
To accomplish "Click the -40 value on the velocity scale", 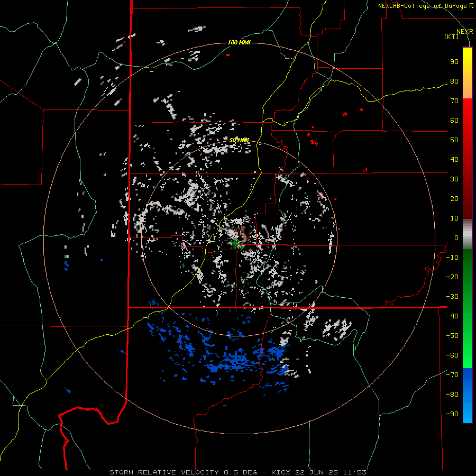I will pyautogui.click(x=452, y=316).
